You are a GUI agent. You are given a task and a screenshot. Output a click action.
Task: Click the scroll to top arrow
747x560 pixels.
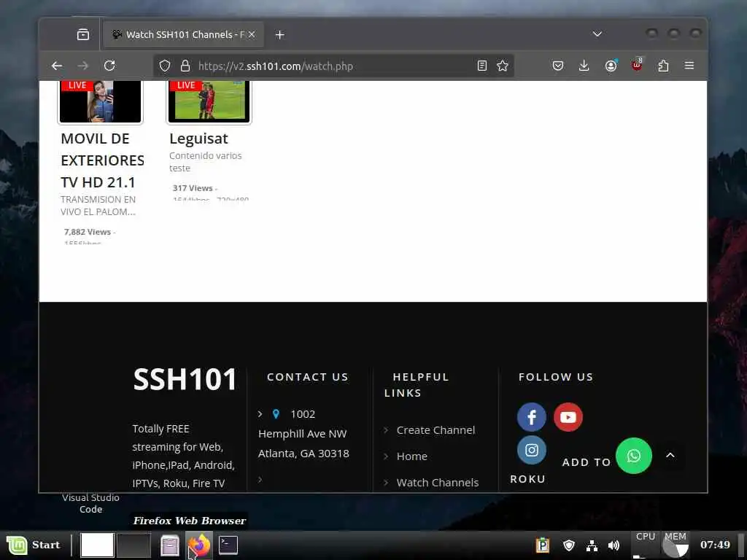click(x=670, y=455)
